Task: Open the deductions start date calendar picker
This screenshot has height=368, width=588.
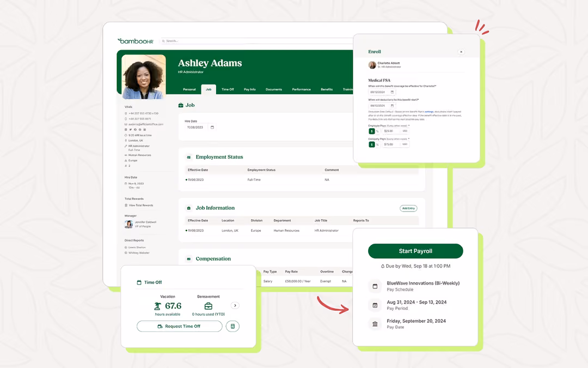Action: click(392, 106)
